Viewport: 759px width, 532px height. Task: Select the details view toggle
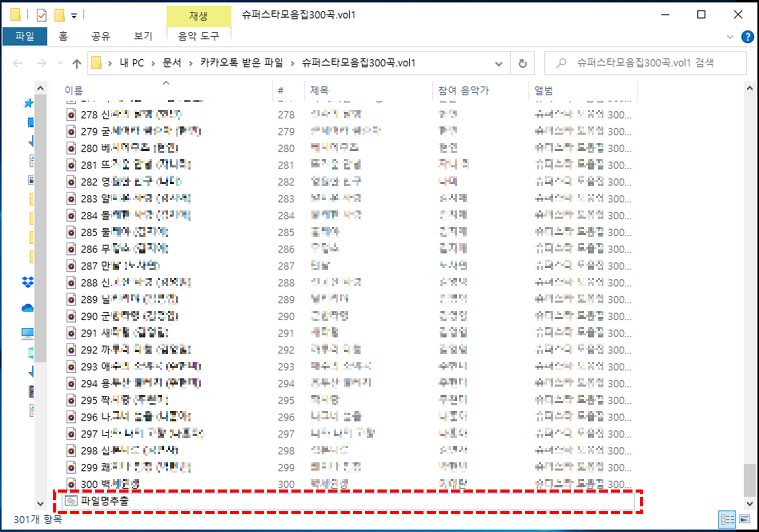(727, 519)
